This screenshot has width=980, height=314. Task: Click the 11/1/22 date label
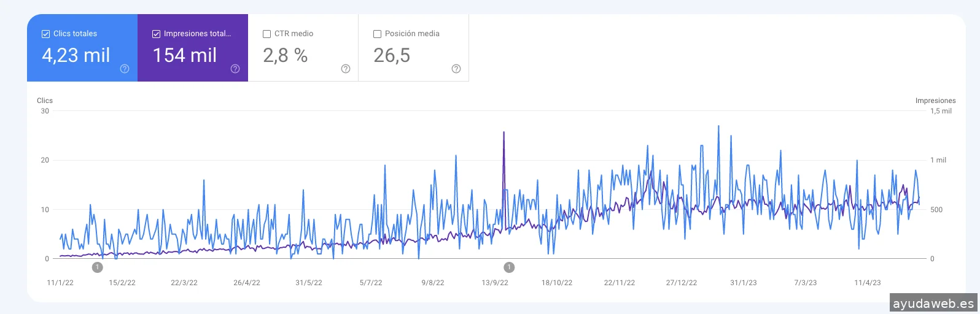tap(60, 283)
